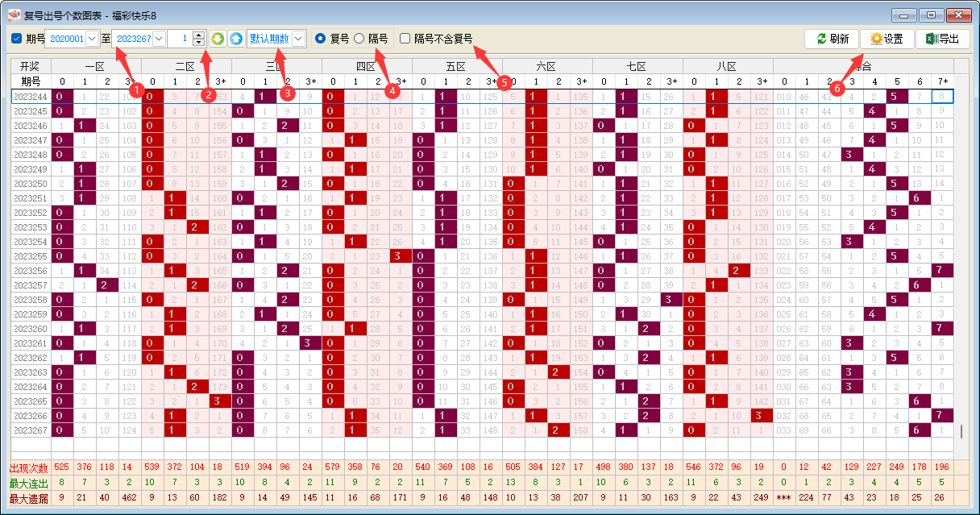Enable the 隔号不含复号 checkbox

[x=405, y=39]
